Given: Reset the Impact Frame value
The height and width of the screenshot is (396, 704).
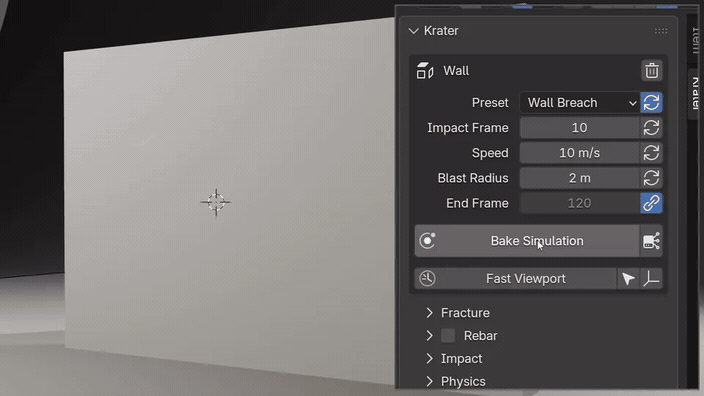Looking at the screenshot, I should coord(651,128).
